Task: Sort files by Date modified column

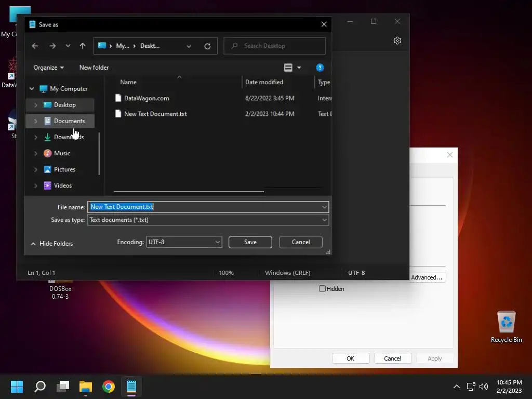Action: 264,82
